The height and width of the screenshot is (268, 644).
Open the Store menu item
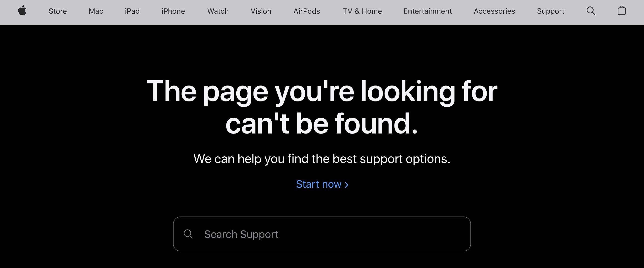pyautogui.click(x=58, y=11)
